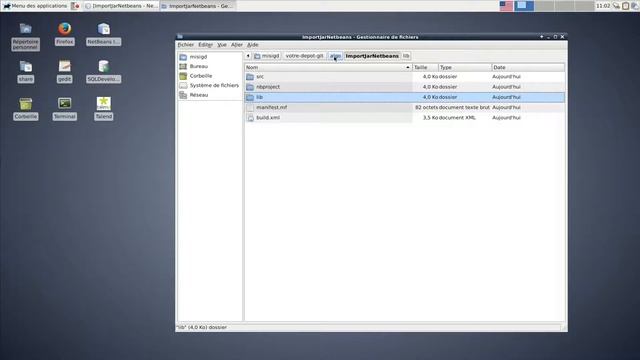The height and width of the screenshot is (360, 640).
Task: Sort files by Nom column
Action: [x=328, y=67]
